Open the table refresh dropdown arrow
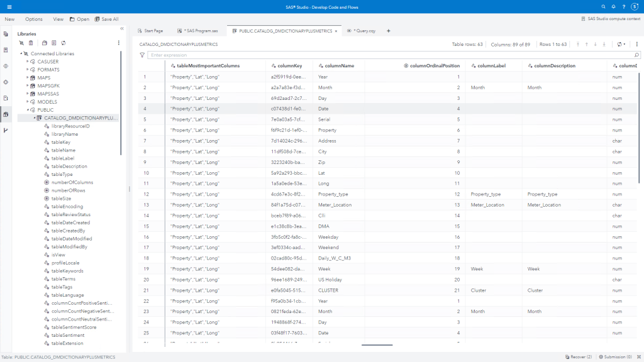This screenshot has width=644, height=362. point(624,45)
